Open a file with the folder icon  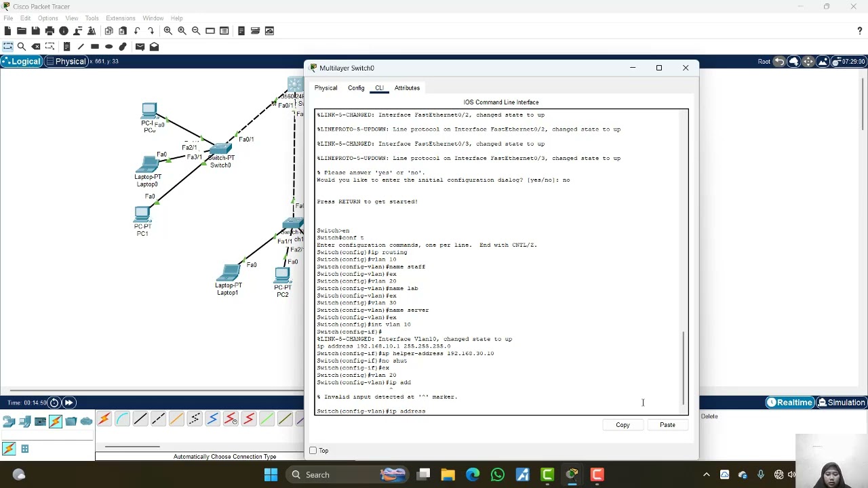[x=21, y=30]
